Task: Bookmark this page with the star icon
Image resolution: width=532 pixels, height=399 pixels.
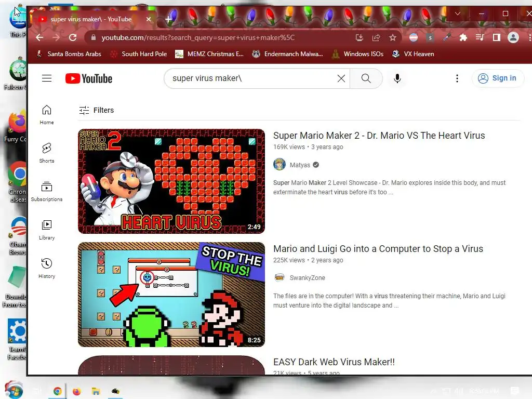Action: click(393, 37)
